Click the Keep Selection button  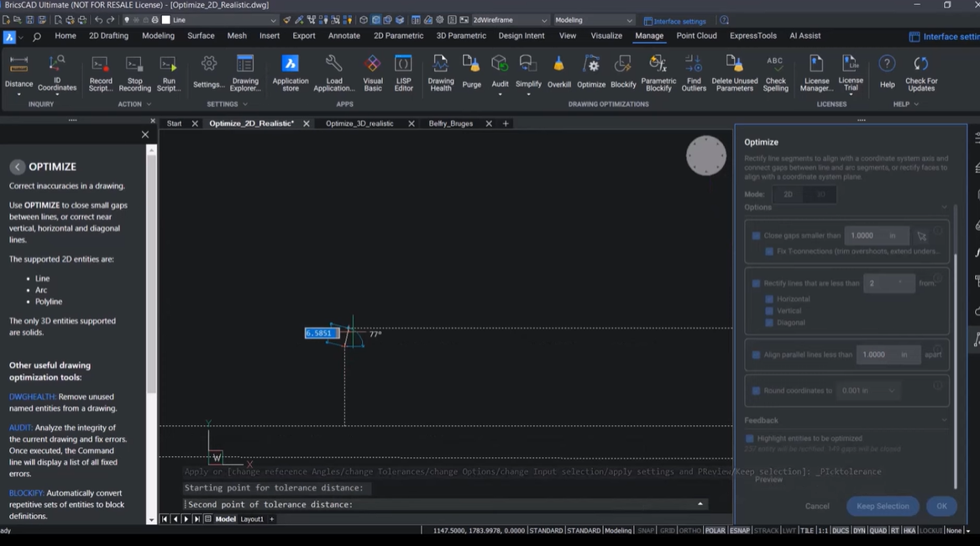(x=882, y=507)
